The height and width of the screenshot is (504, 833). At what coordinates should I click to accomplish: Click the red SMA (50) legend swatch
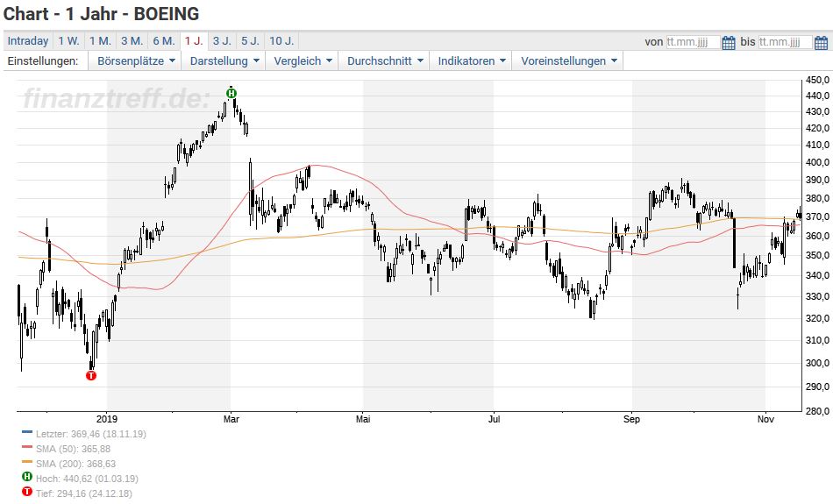tap(27, 447)
